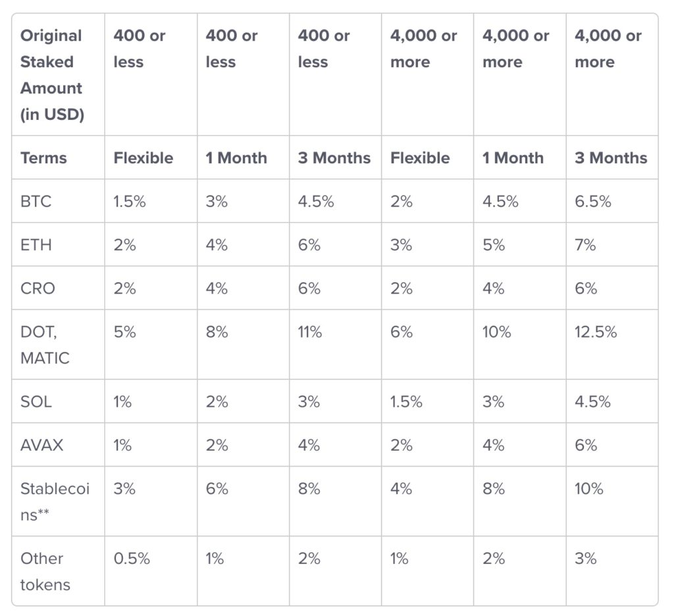
Task: Click the 1.5% BTC Flexible cell
Action: (130, 201)
